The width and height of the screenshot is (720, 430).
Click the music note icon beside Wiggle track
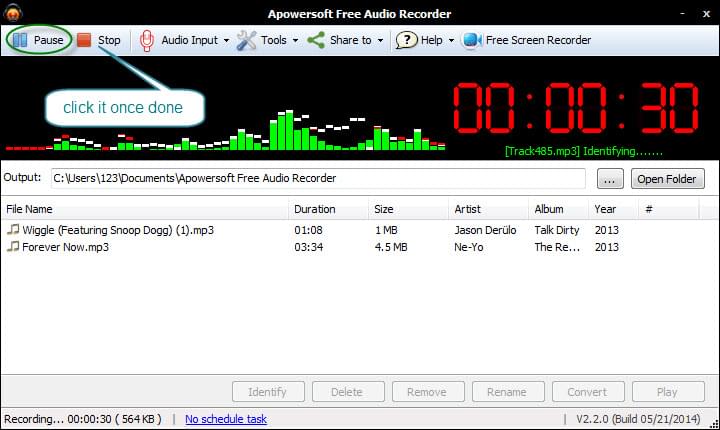click(x=13, y=230)
